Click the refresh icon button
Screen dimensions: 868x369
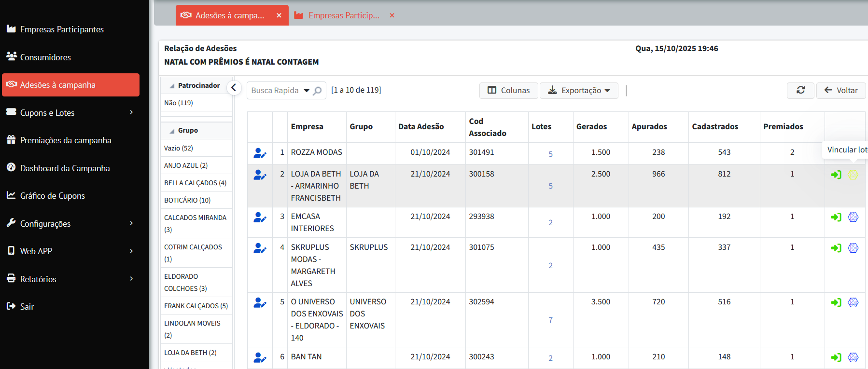coord(800,90)
